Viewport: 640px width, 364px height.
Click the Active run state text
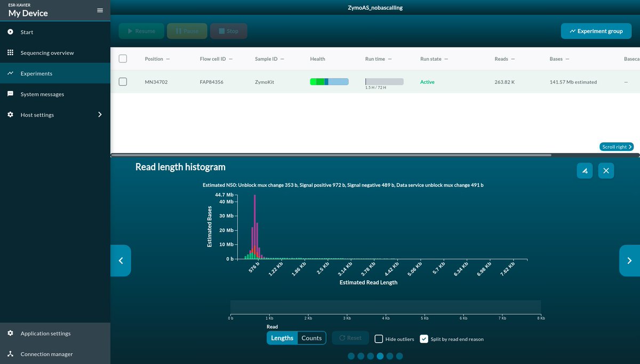pos(427,82)
